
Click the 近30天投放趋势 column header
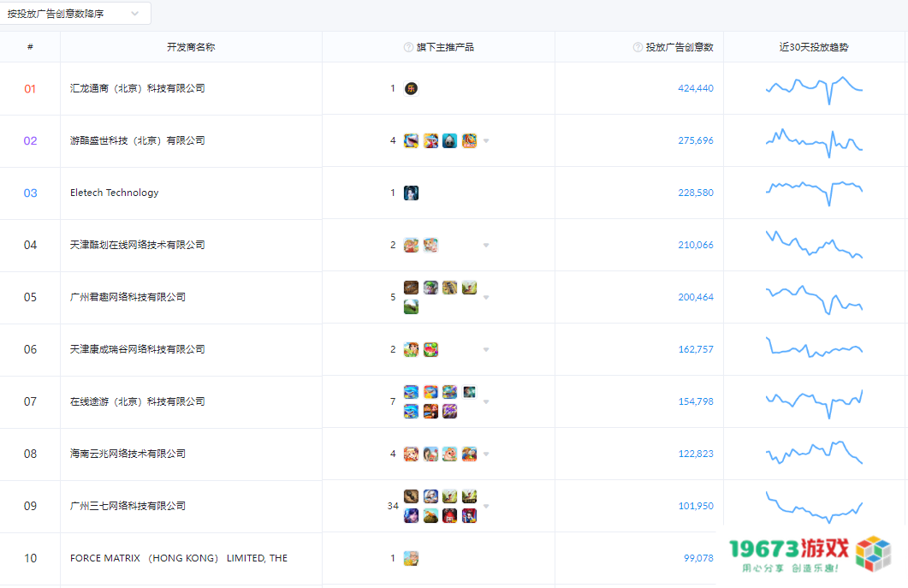tap(814, 47)
